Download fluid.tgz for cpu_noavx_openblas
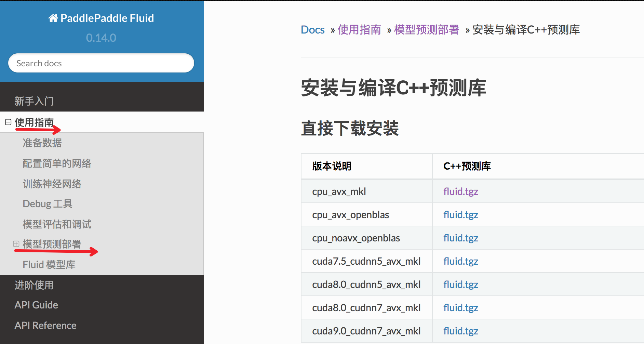Viewport: 644px width, 344px height. (x=461, y=238)
